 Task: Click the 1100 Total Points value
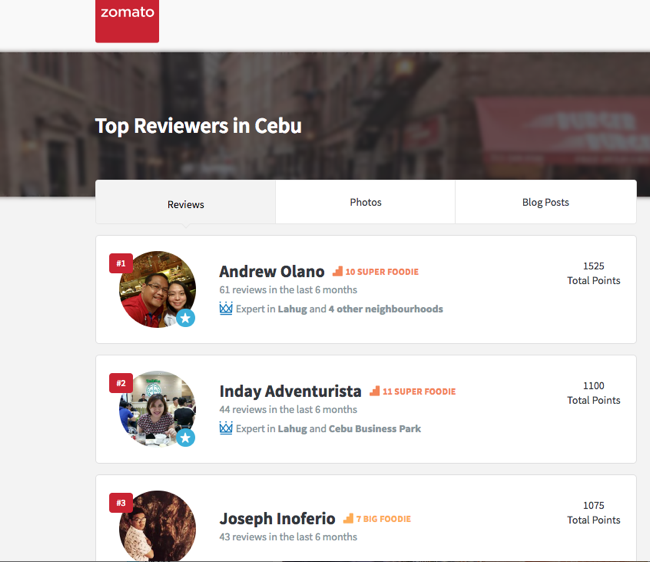[x=594, y=393]
